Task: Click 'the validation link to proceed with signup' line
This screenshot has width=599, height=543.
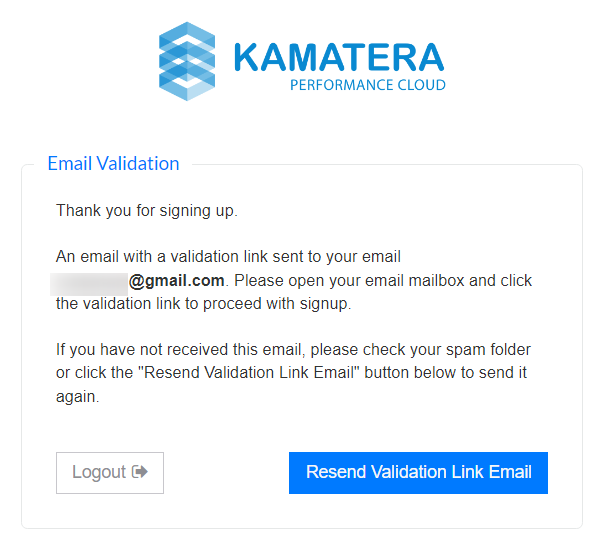Action: pyautogui.click(x=204, y=304)
